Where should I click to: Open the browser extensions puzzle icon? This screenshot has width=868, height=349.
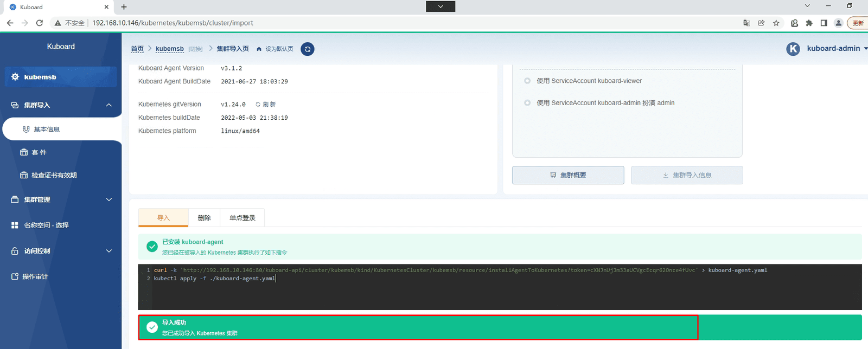(809, 23)
